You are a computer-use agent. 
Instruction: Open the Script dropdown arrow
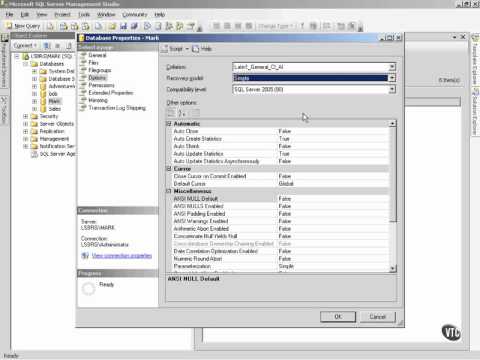tap(187, 49)
